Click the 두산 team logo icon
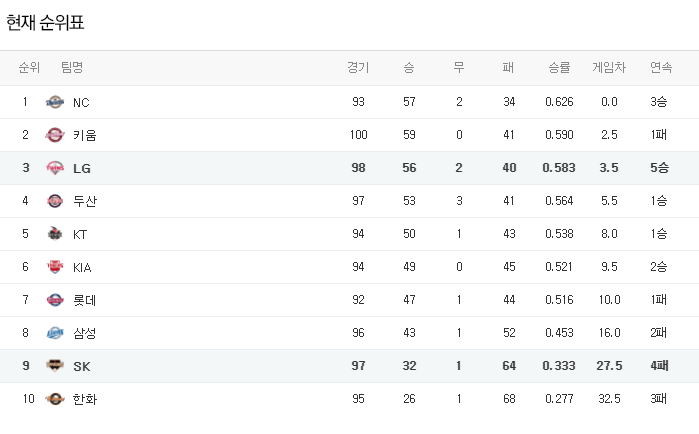The height and width of the screenshot is (434, 699). point(55,201)
